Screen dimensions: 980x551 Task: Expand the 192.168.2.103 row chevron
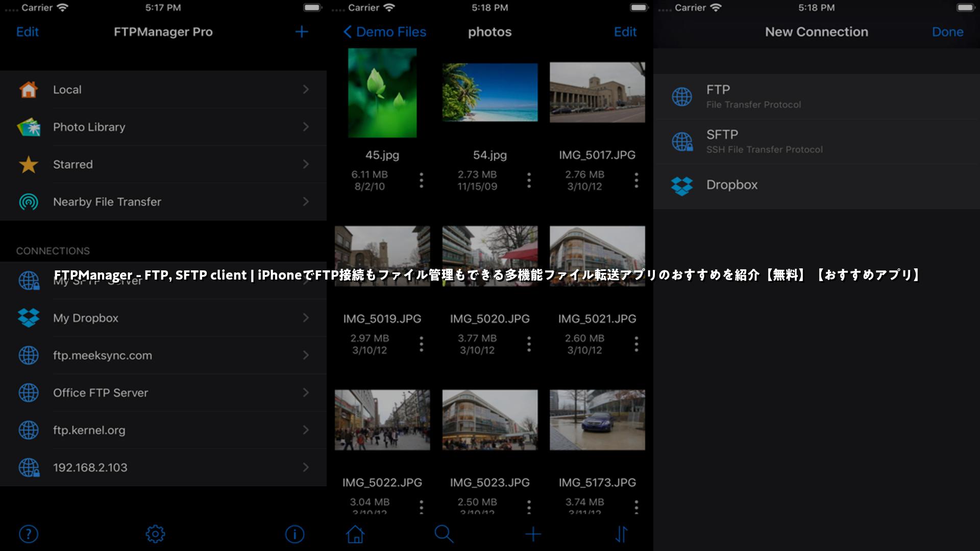(x=306, y=467)
